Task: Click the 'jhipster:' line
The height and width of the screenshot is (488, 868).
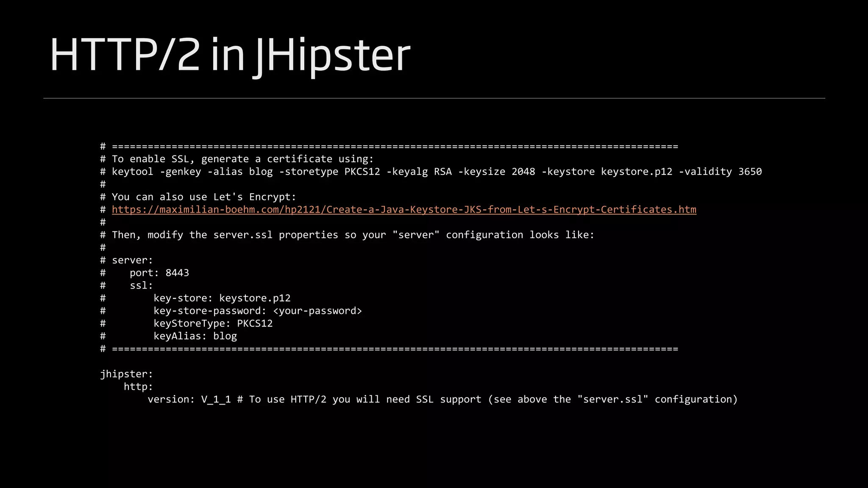Action: click(x=126, y=374)
